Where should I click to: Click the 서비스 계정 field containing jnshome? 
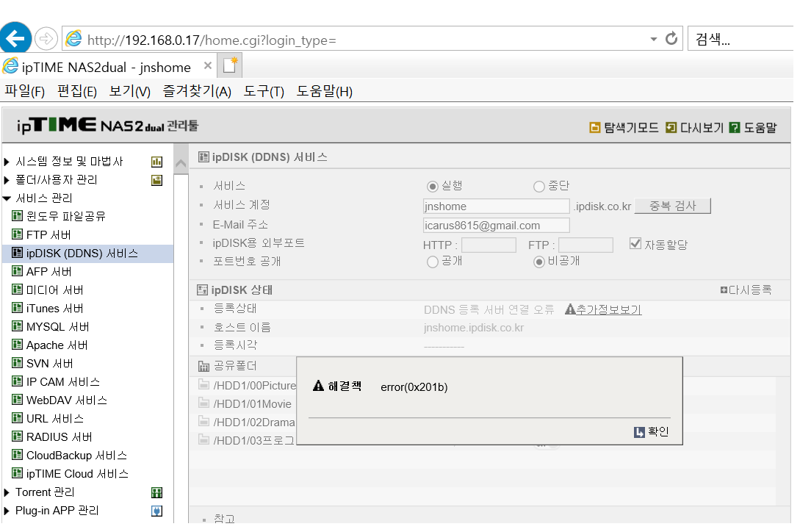497,206
